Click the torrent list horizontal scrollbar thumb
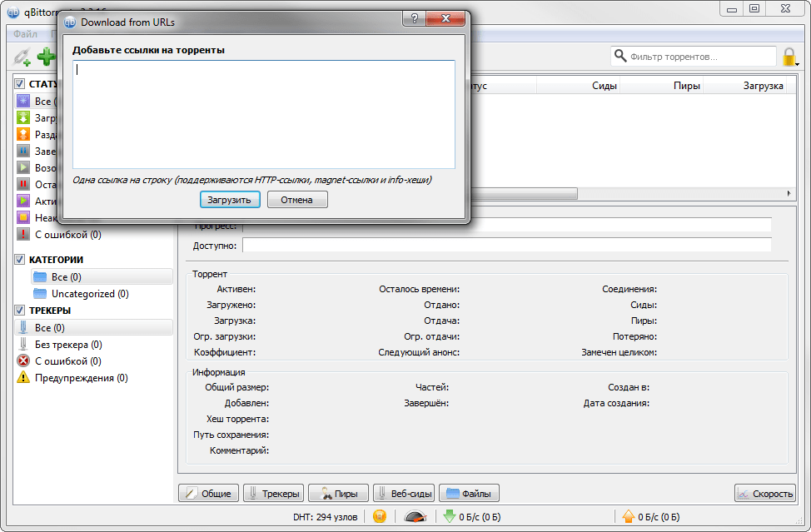Screen dimensions: 811x532 click(x=524, y=193)
